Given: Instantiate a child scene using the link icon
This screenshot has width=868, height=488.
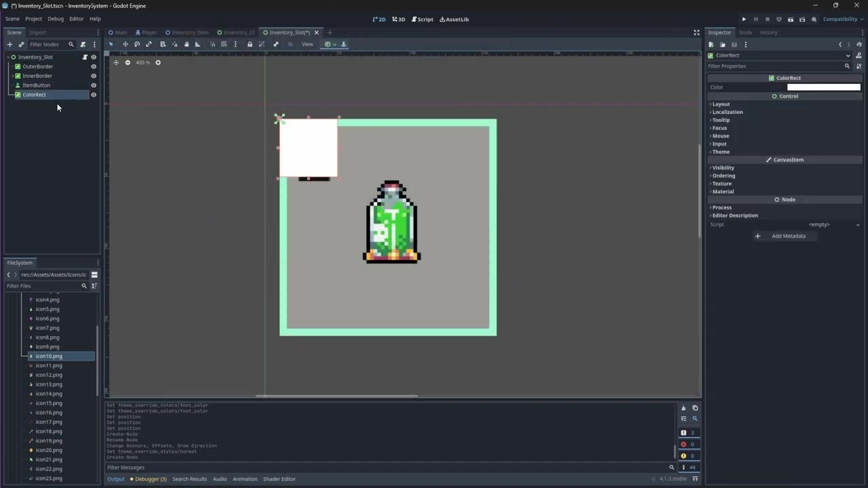Looking at the screenshot, I should [21, 44].
